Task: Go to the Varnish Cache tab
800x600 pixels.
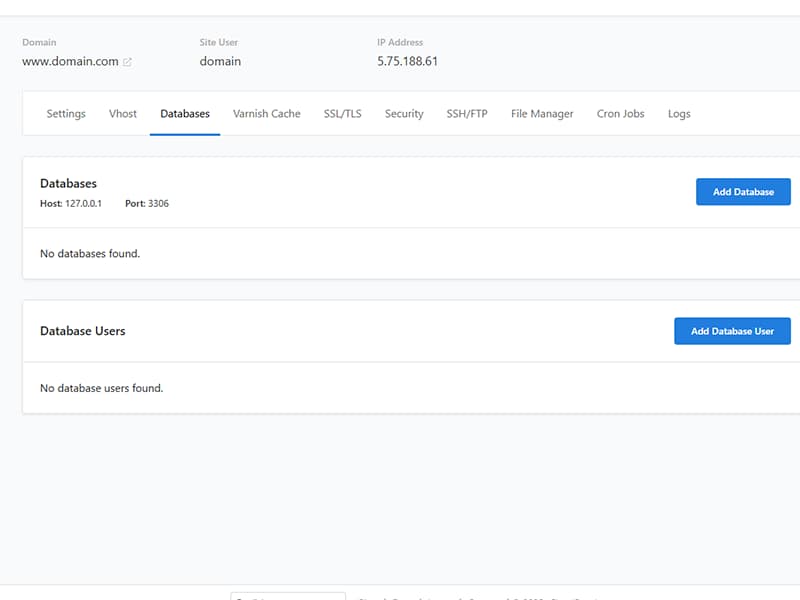Action: [266, 114]
